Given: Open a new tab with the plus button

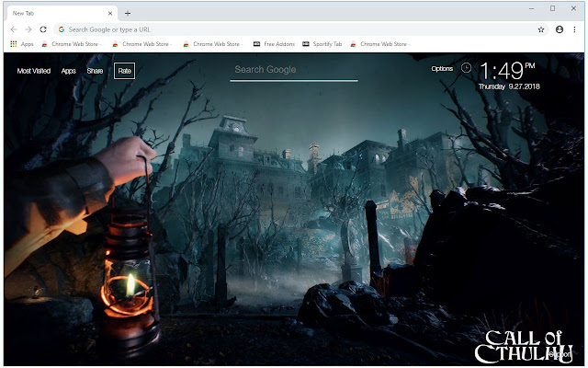Looking at the screenshot, I should tap(128, 14).
